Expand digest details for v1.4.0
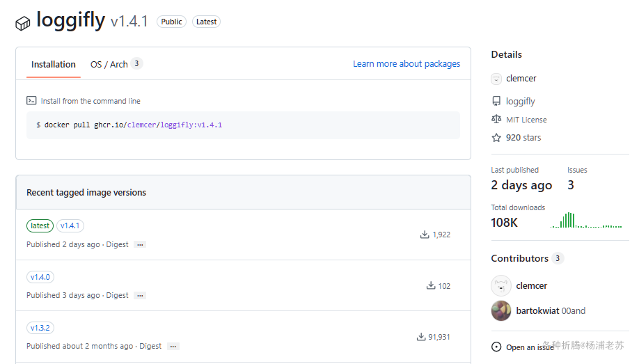This screenshot has height=364, width=639. pyautogui.click(x=140, y=296)
